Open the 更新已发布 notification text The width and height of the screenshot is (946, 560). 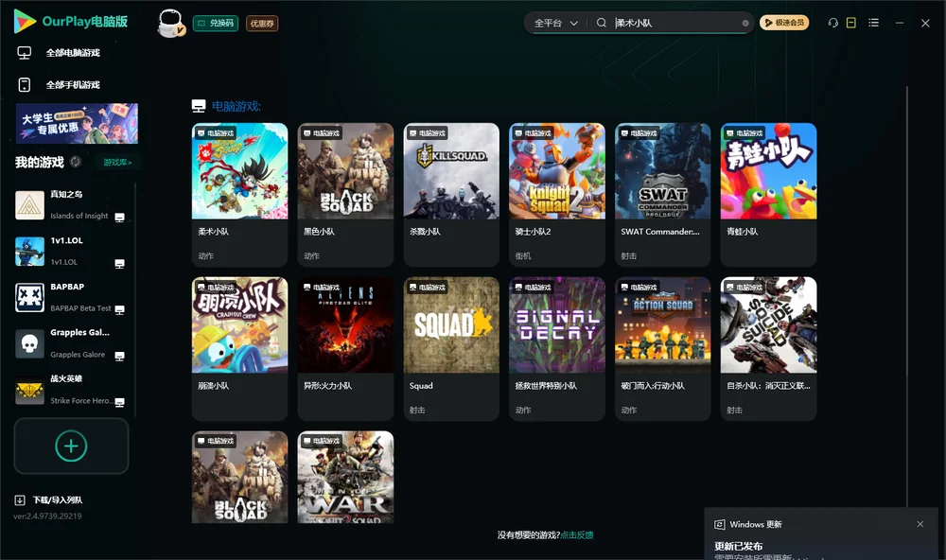coord(739,546)
